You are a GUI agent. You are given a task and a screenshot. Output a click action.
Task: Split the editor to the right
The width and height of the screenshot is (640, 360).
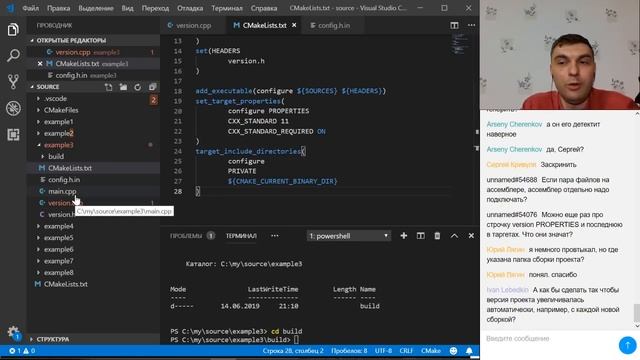[454, 25]
